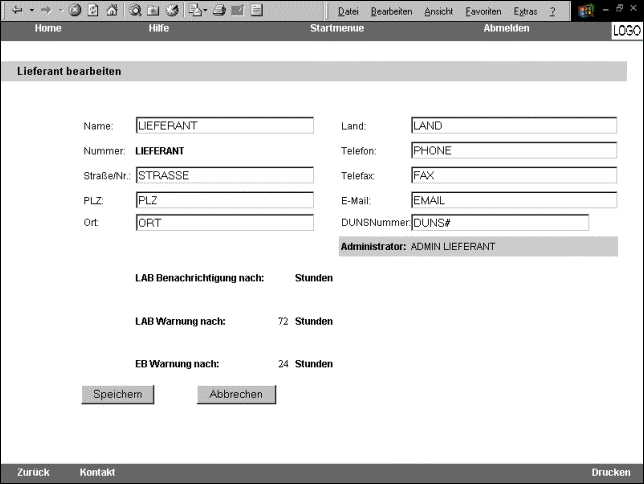Click the EB Warnung nach label

coord(177,364)
